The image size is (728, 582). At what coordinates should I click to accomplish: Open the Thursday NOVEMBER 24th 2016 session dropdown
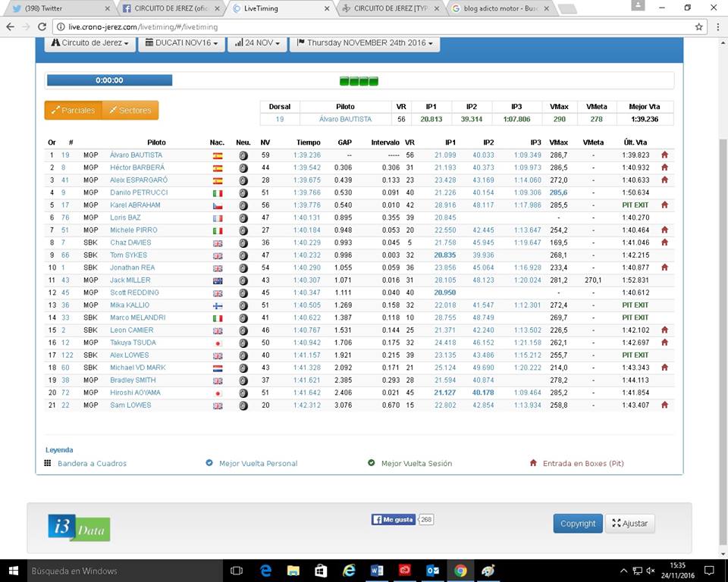(366, 43)
